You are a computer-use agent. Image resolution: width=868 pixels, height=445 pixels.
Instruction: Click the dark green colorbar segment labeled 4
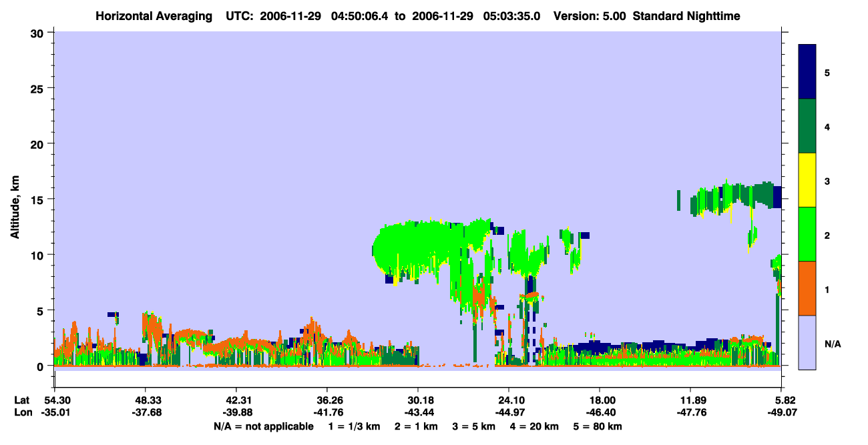(807, 126)
